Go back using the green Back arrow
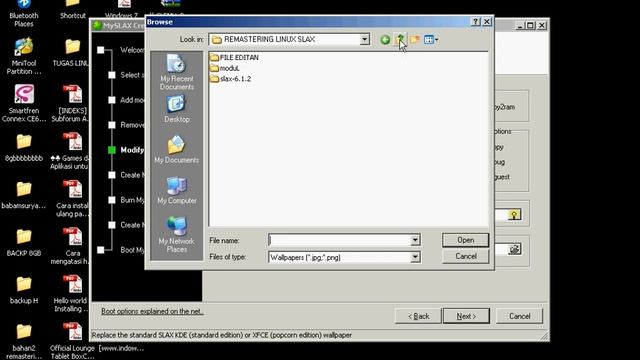 pos(385,40)
